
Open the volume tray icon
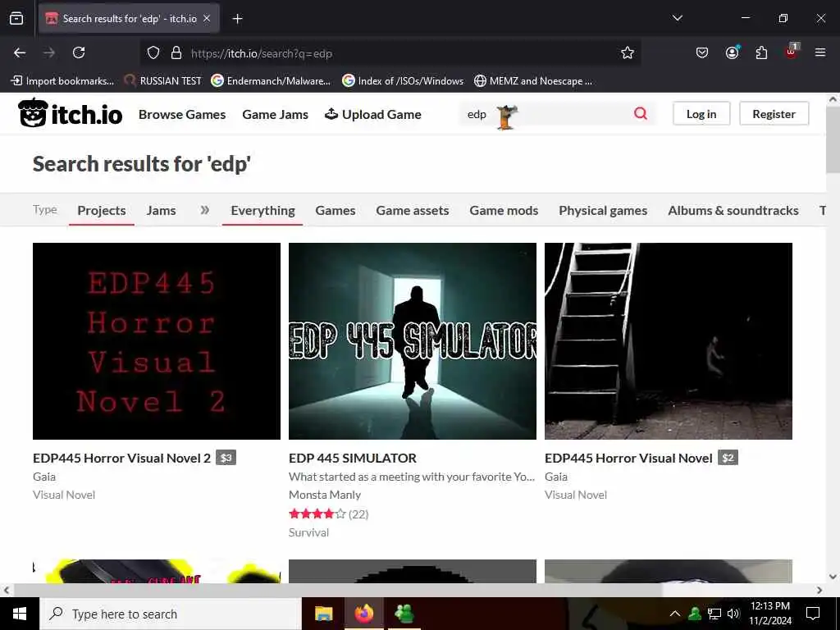click(x=733, y=614)
